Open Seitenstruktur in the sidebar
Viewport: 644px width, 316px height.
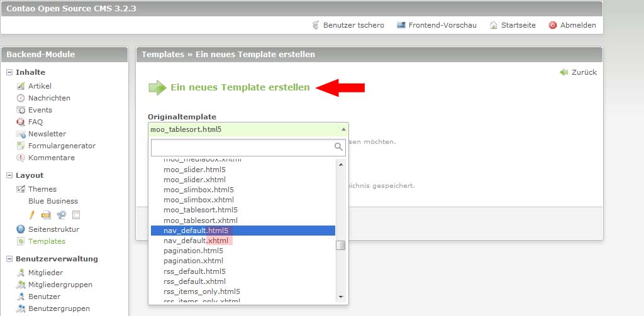click(53, 229)
